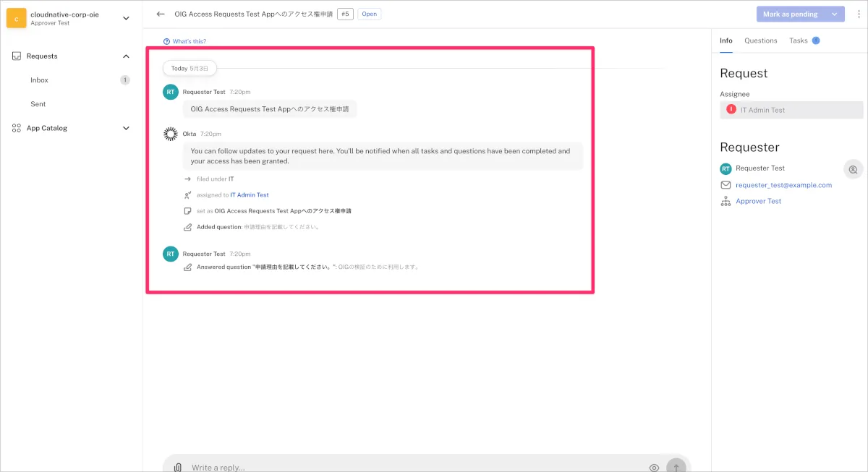Screen dimensions: 868x472
Task: Click the RT avatar in Requester panel
Action: point(726,168)
